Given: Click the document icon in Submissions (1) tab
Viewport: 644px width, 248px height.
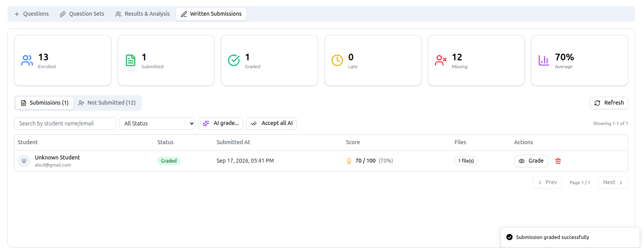Looking at the screenshot, I should 24,103.
